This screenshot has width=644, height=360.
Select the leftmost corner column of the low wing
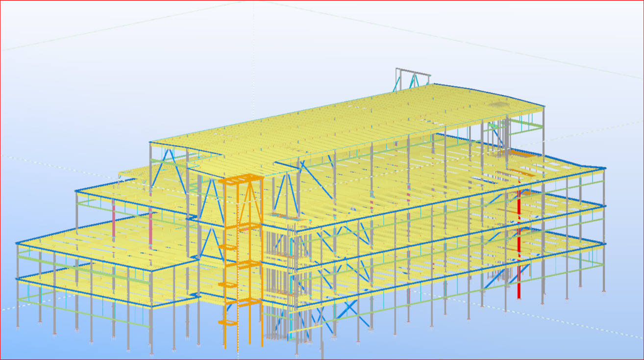pyautogui.click(x=18, y=294)
